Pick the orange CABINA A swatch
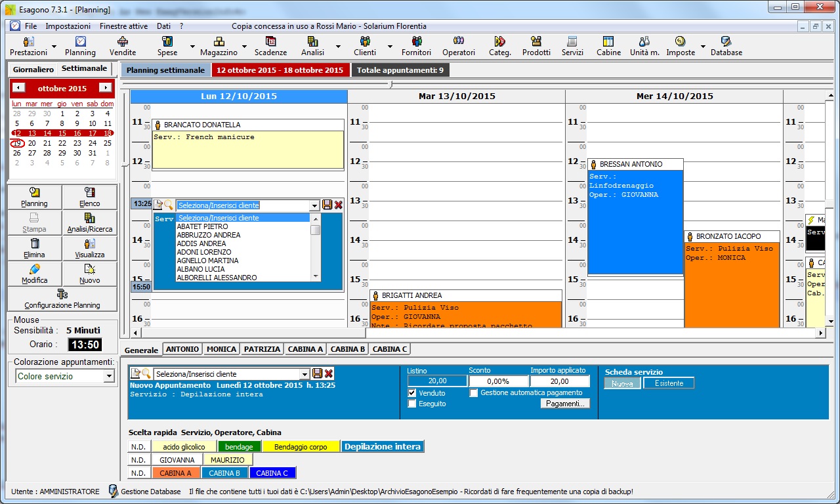 tap(176, 473)
